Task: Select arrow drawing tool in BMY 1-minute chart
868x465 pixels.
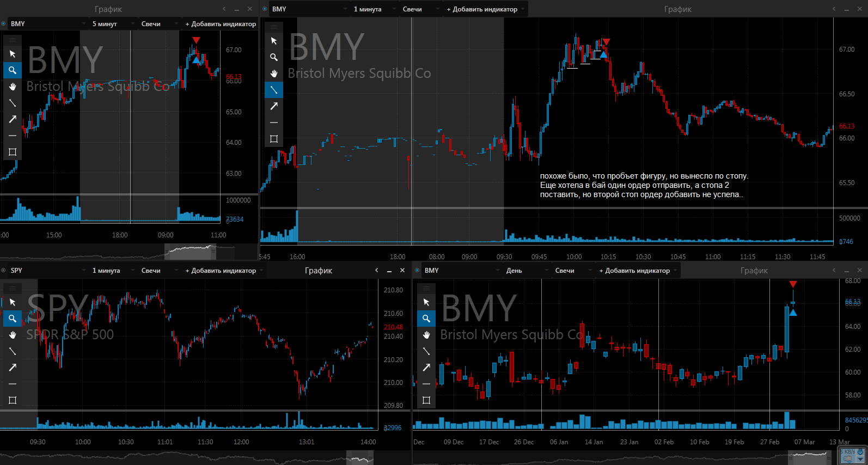Action: click(x=274, y=106)
